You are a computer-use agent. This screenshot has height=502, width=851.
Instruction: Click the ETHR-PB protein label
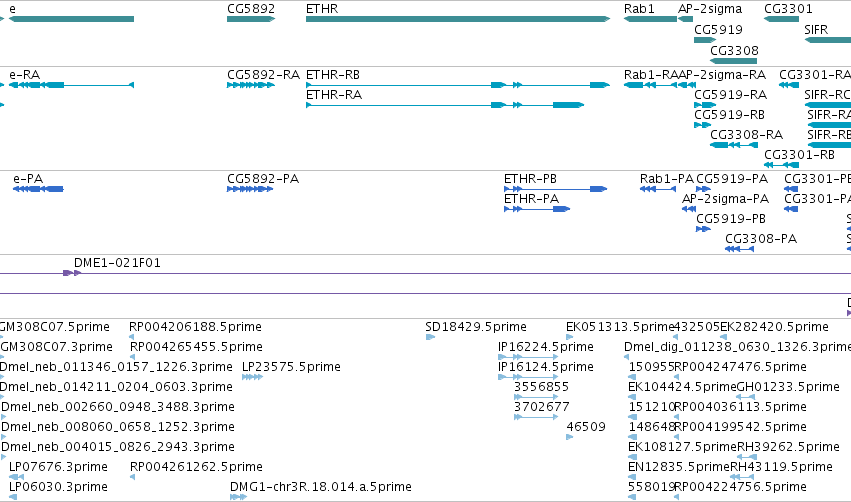click(x=530, y=179)
